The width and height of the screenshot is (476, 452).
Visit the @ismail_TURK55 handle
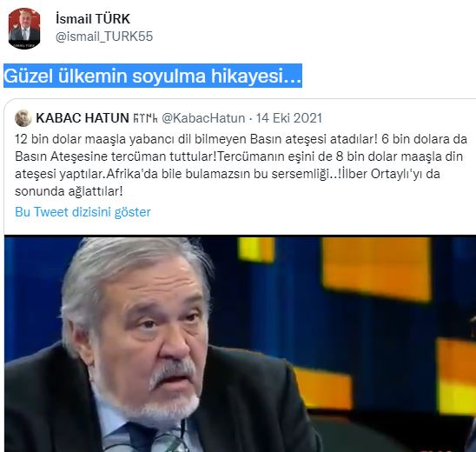(104, 37)
